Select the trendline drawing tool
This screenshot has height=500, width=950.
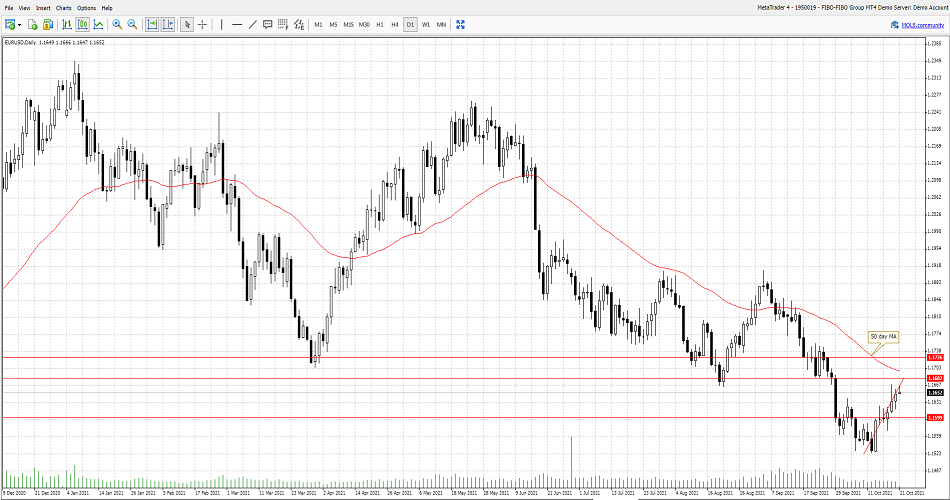[x=252, y=24]
